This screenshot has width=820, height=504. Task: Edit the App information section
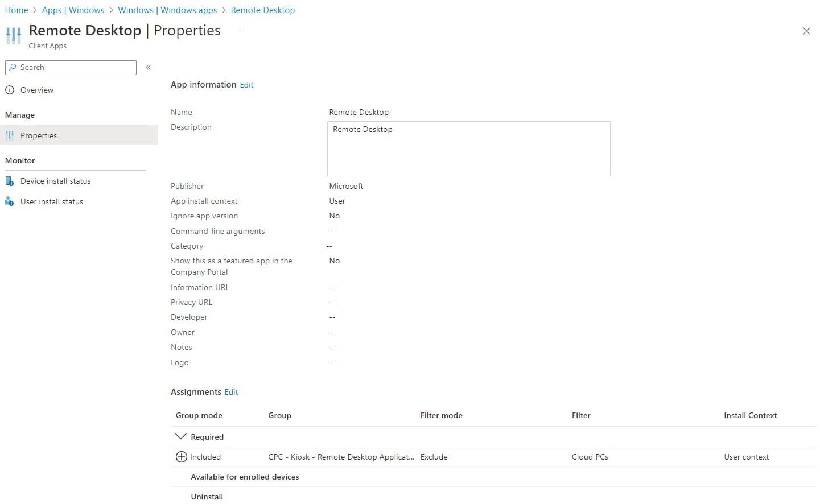click(246, 85)
